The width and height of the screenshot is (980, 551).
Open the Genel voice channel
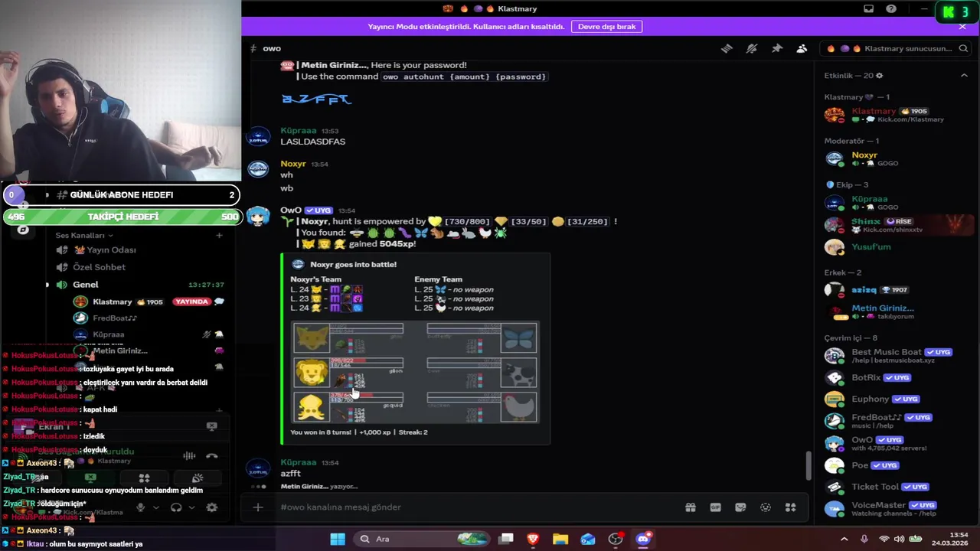(x=86, y=285)
